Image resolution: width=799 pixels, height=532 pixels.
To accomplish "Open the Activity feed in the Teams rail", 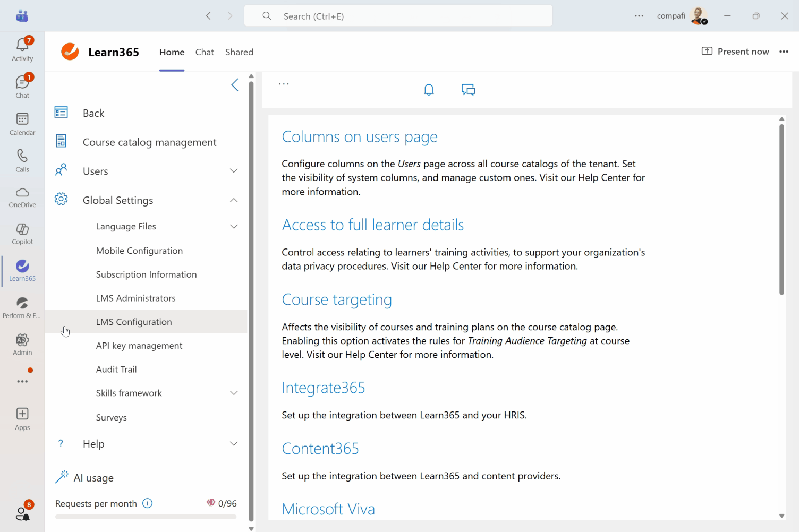I will 22,48.
